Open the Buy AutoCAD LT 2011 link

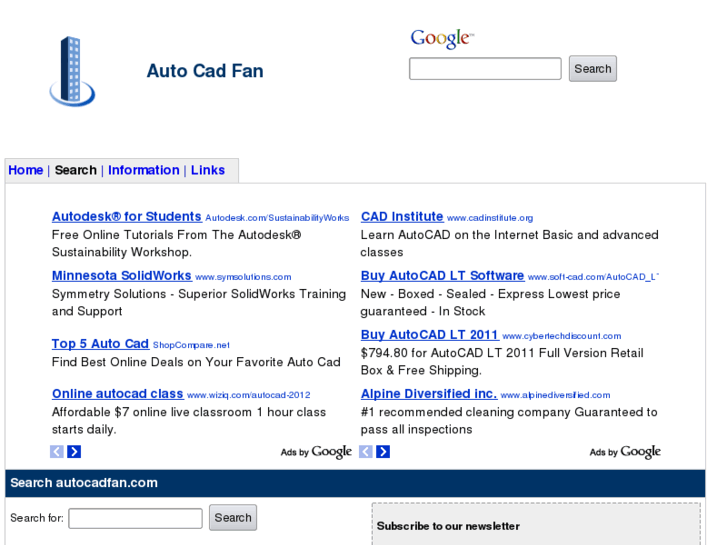coord(430,335)
